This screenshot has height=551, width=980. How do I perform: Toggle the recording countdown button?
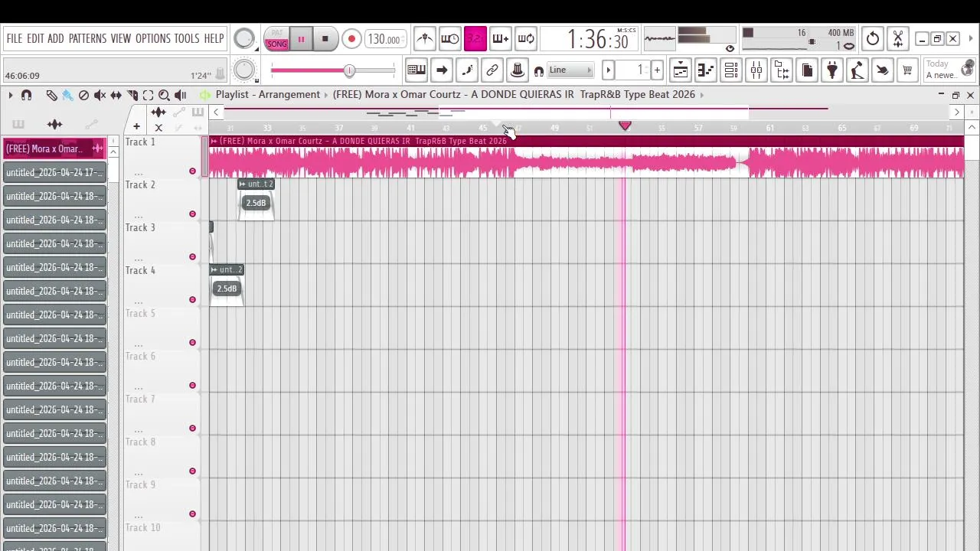(475, 38)
